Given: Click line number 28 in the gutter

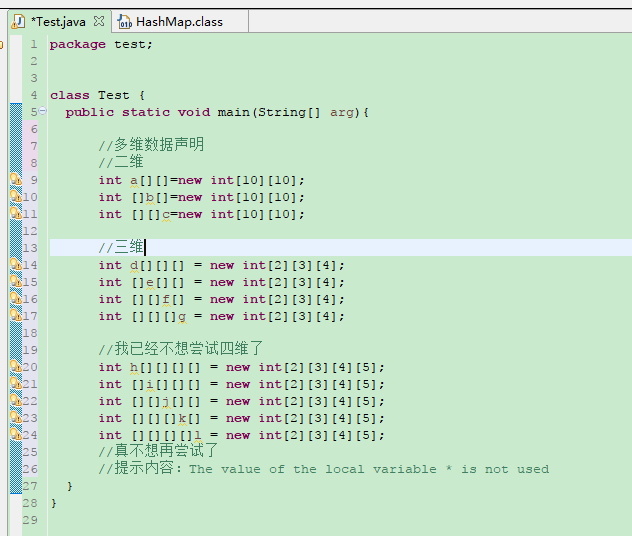Looking at the screenshot, I should click(x=30, y=503).
